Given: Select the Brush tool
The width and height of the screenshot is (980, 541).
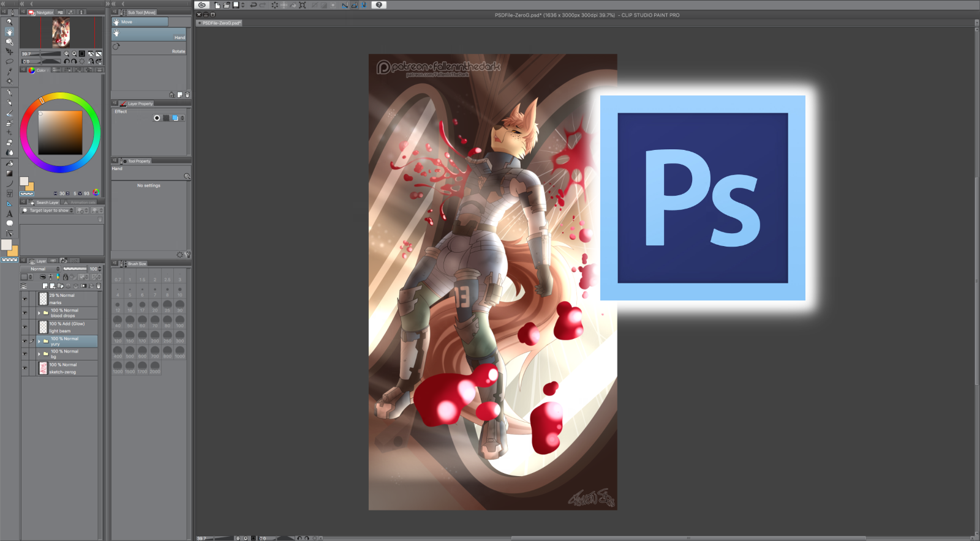Looking at the screenshot, I should point(9,113).
